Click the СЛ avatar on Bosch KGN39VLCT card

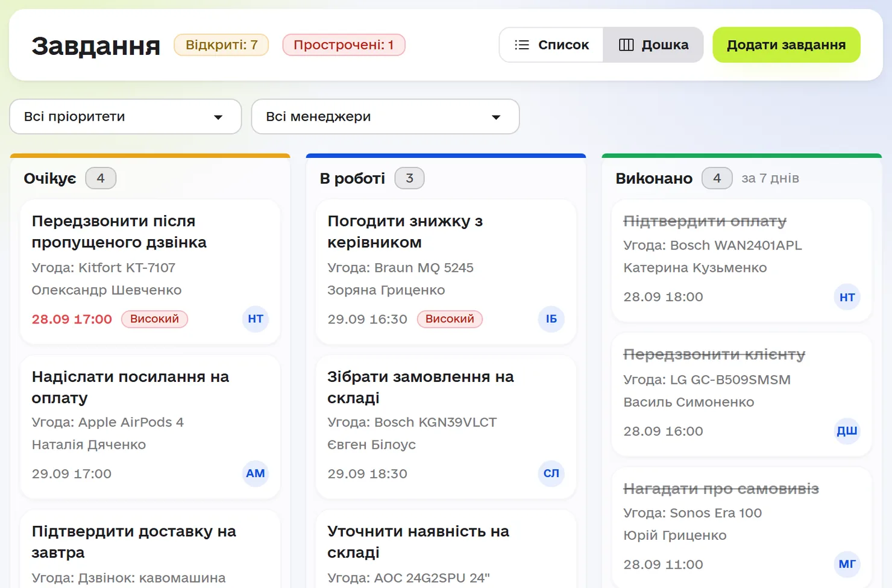(x=551, y=474)
